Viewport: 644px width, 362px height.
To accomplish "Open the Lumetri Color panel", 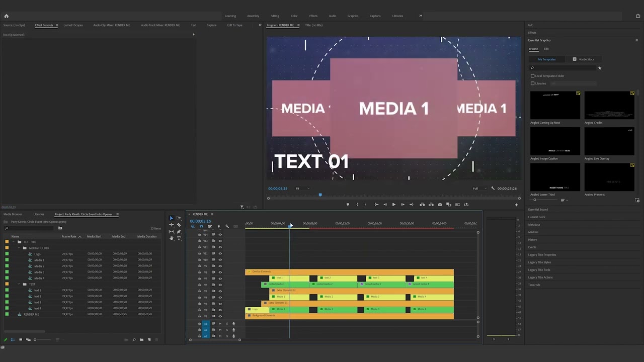I will tap(537, 217).
